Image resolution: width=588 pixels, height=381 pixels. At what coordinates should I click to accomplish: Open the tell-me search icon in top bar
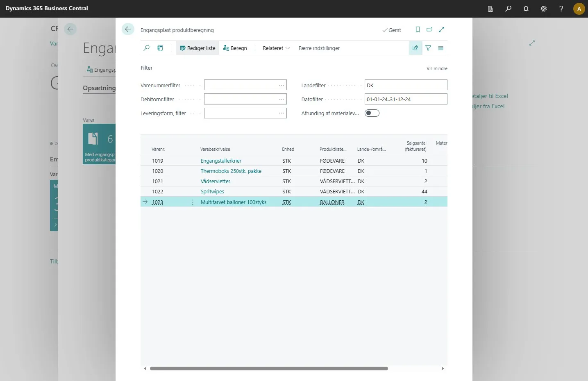coord(508,9)
